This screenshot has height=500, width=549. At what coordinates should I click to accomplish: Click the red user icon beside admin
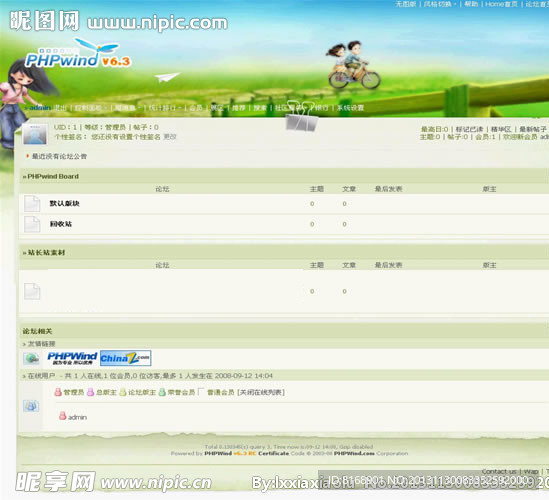63,416
